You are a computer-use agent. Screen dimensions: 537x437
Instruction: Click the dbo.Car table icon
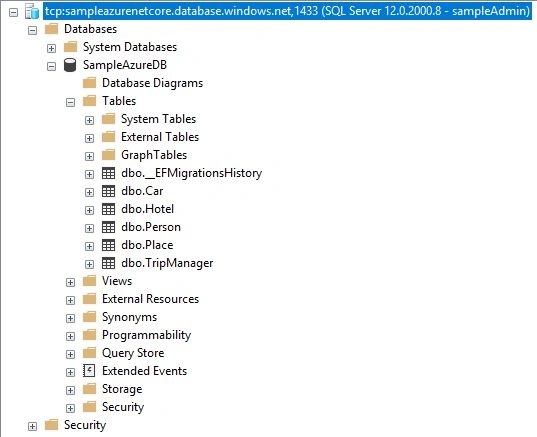pyautogui.click(x=109, y=191)
